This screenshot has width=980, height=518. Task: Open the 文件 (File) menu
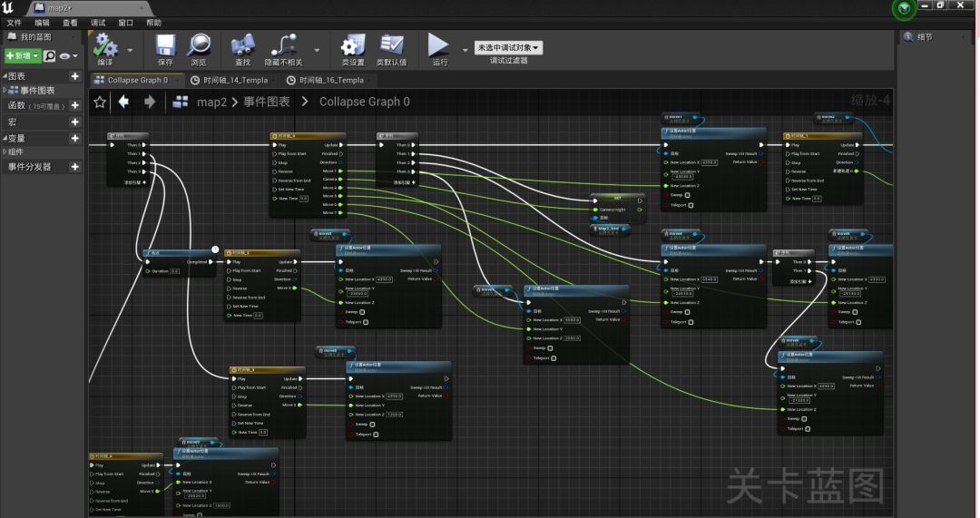(x=14, y=23)
